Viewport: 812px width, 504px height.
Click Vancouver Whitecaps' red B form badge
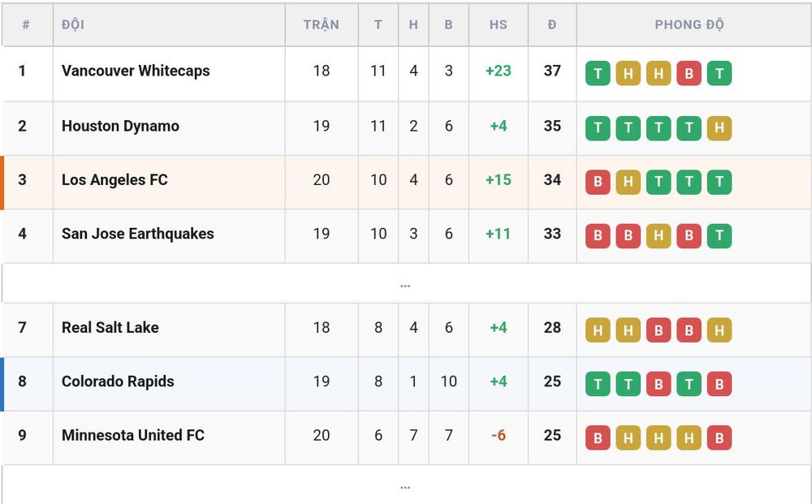tap(689, 74)
